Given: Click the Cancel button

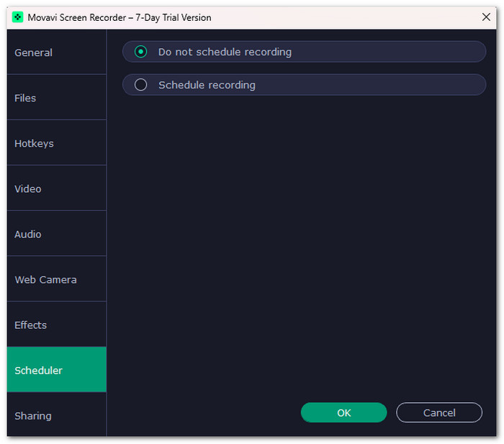Looking at the screenshot, I should click(x=439, y=412).
